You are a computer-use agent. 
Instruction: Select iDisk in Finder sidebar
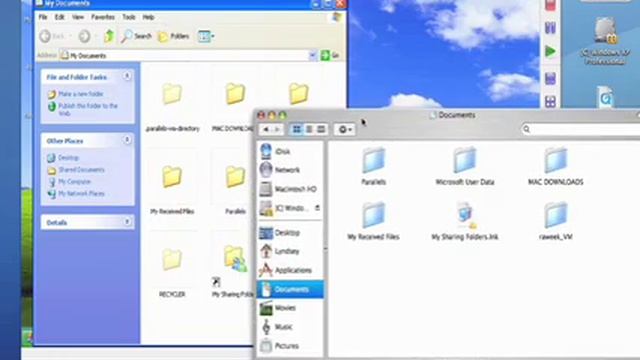click(x=291, y=151)
